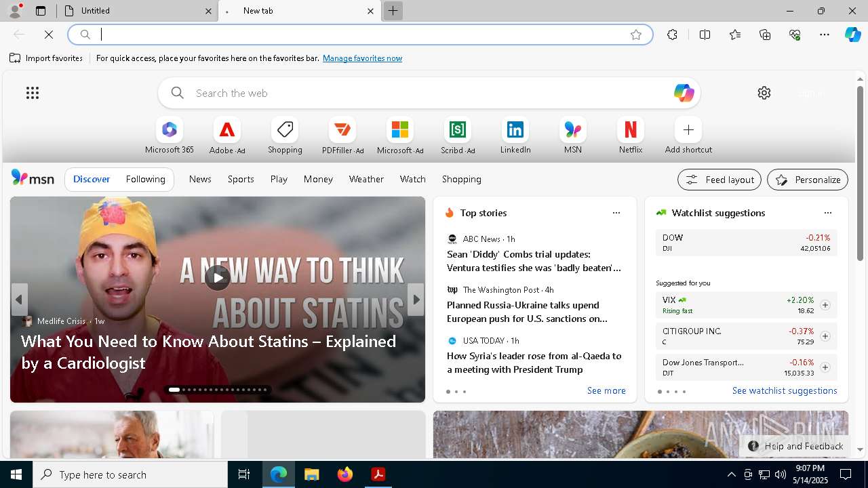Go to the Watch section

point(413,179)
